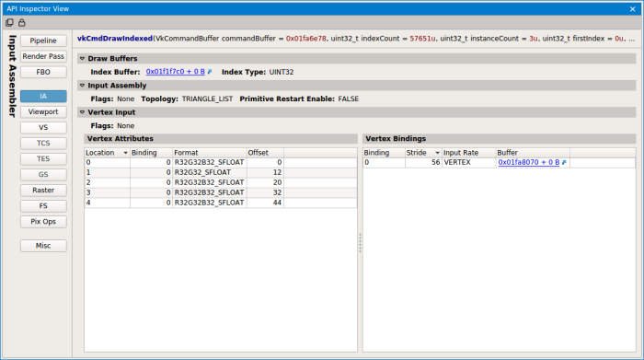Open the FBO stage tab

(43, 73)
